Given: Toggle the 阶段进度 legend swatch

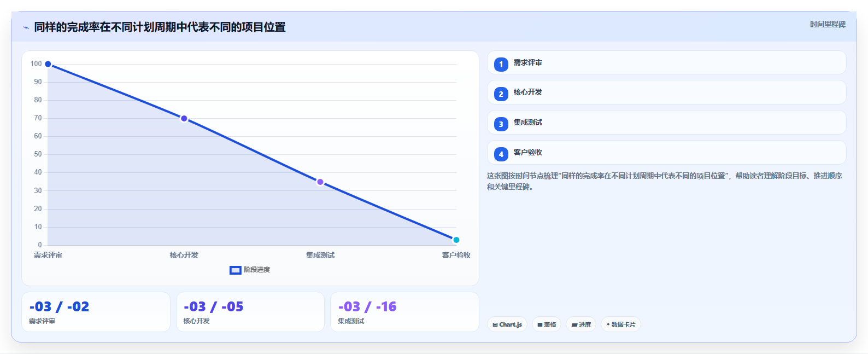Looking at the screenshot, I should tap(236, 270).
